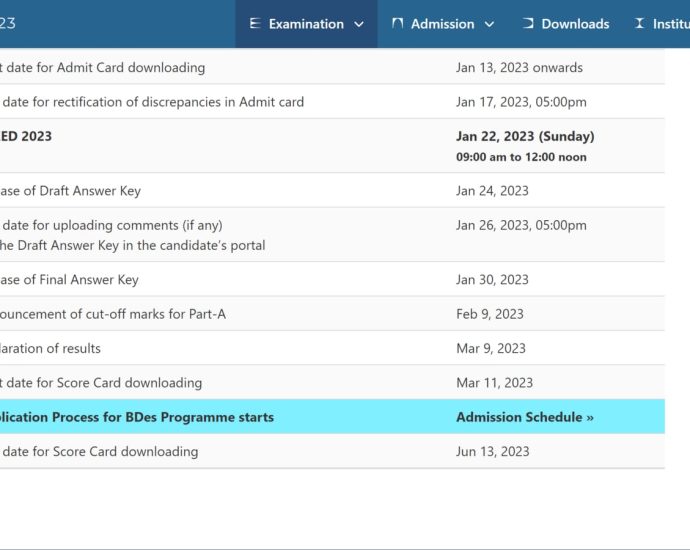Select the Jun 13, 2023 date cell

point(493,451)
